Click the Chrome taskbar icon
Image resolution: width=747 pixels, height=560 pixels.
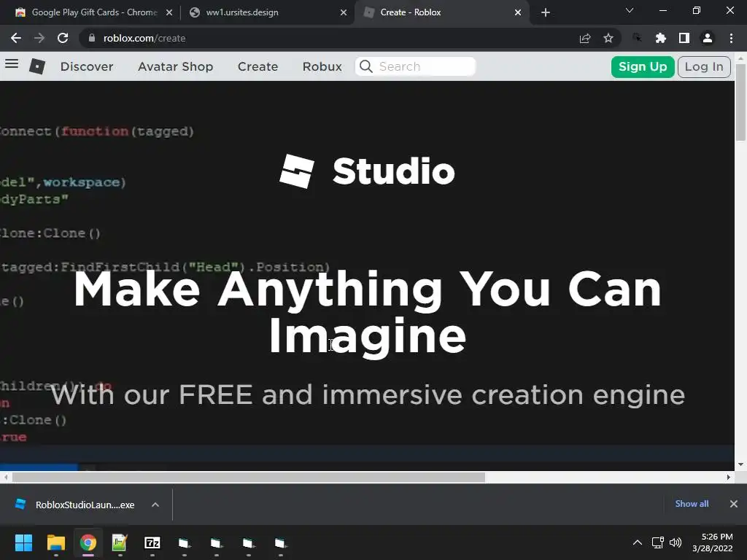(x=88, y=542)
